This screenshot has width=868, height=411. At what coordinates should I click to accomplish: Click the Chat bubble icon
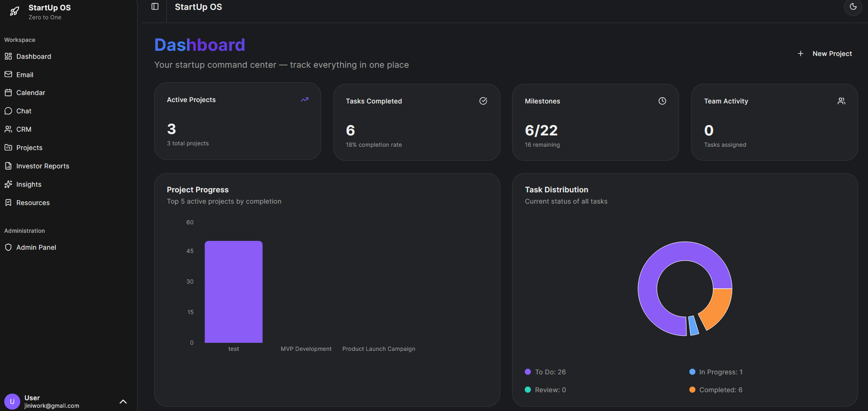pyautogui.click(x=8, y=111)
